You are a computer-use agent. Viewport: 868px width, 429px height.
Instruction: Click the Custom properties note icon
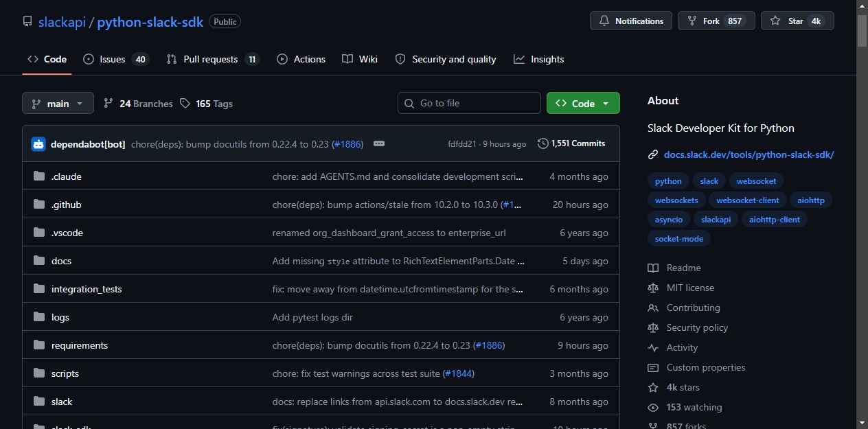pos(653,367)
